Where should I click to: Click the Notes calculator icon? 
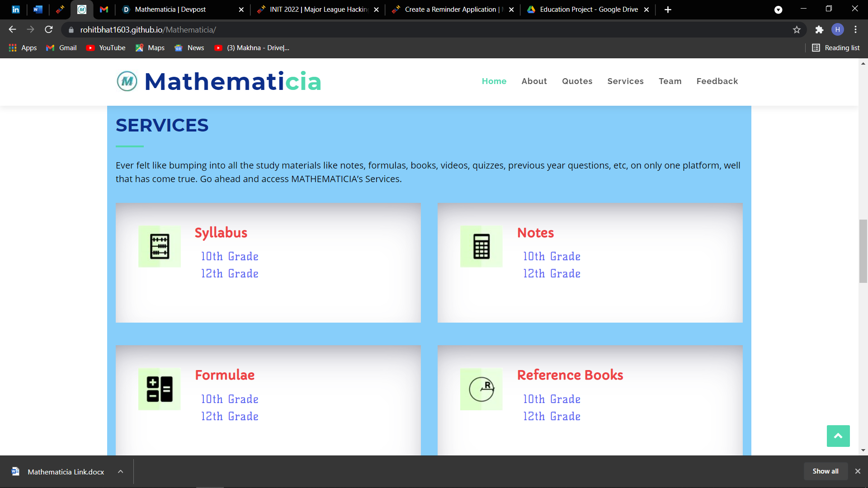point(481,247)
